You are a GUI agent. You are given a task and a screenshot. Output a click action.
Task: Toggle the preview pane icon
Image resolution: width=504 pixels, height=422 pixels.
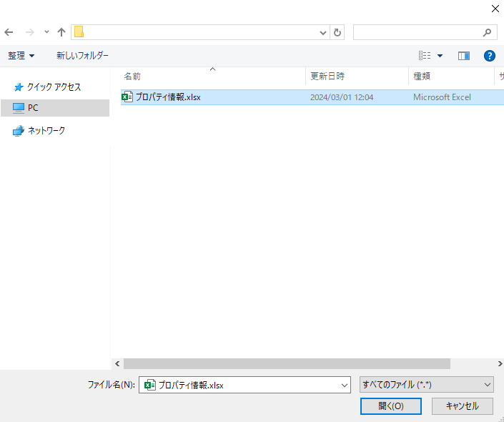tap(464, 56)
